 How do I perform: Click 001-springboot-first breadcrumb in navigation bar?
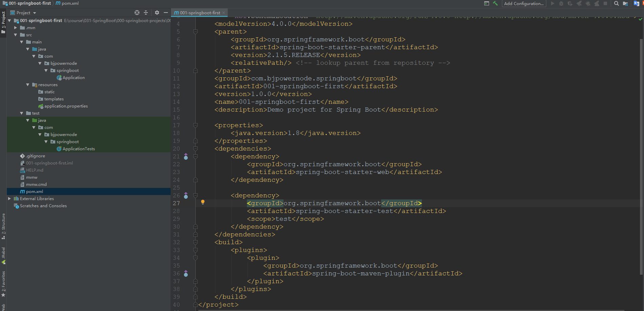[x=27, y=3]
